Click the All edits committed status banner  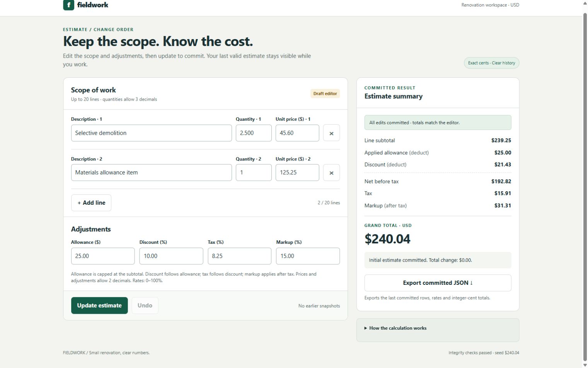438,123
